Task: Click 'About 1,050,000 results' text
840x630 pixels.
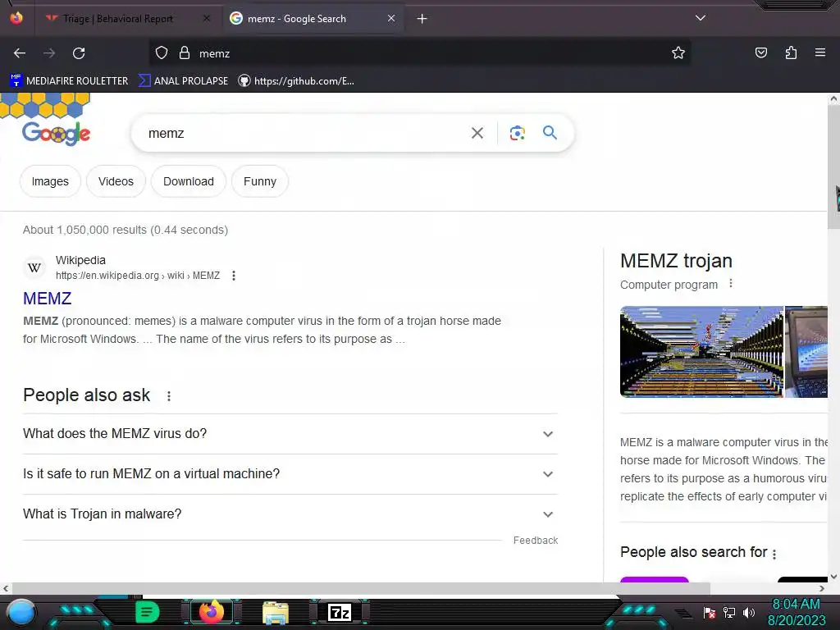Action: pyautogui.click(x=126, y=230)
